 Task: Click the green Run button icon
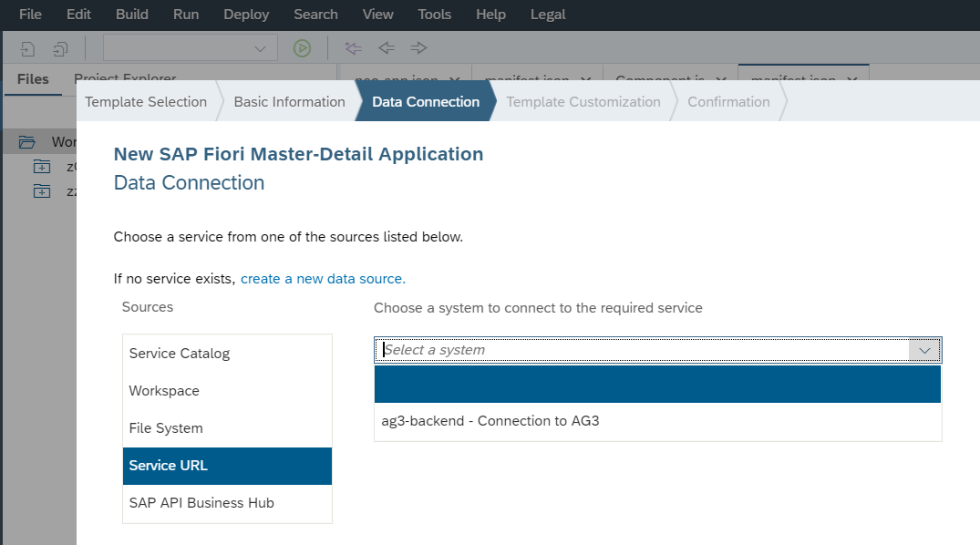302,48
